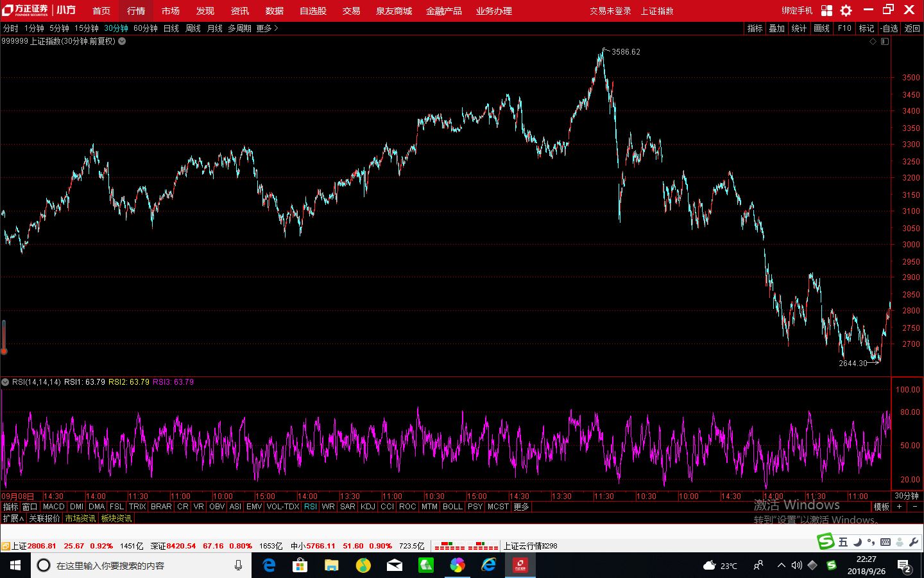Select the KDJ indicator tab
The width and height of the screenshot is (924, 578).
tap(368, 507)
